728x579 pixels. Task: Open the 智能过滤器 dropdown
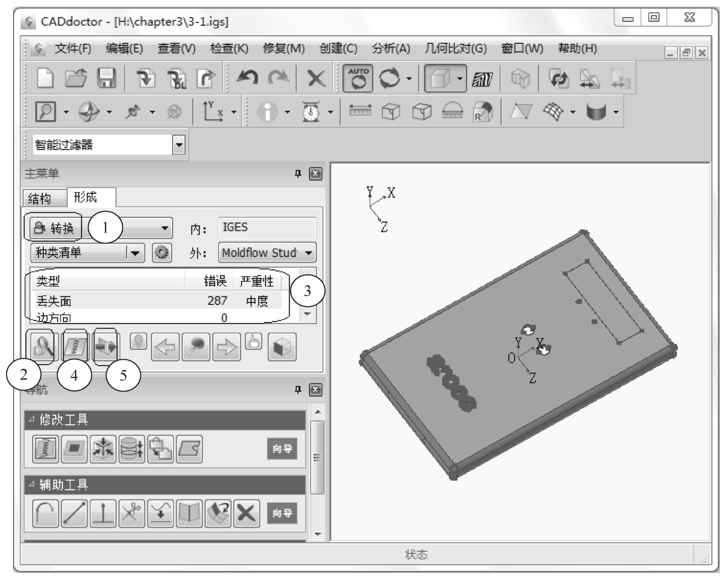179,145
